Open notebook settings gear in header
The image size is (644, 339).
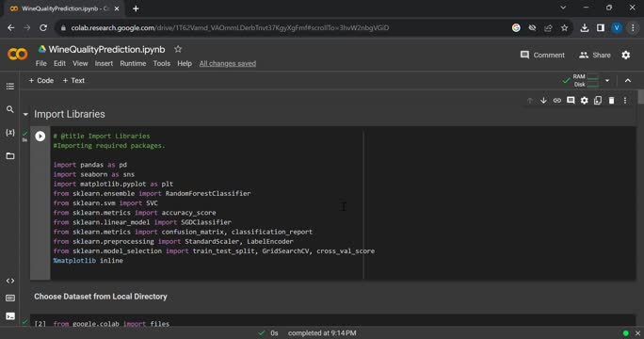click(625, 55)
